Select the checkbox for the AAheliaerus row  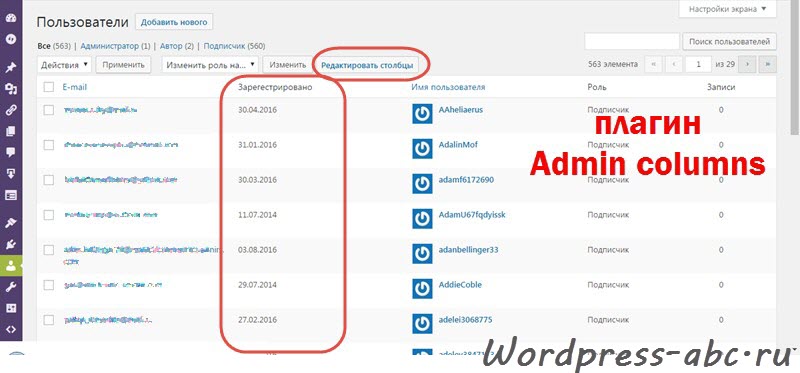48,110
